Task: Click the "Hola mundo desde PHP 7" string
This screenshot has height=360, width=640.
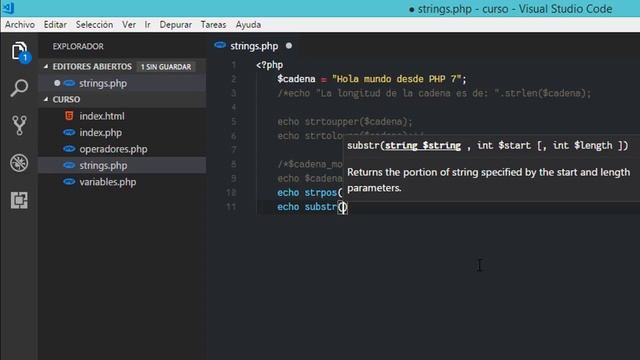Action: (397, 79)
